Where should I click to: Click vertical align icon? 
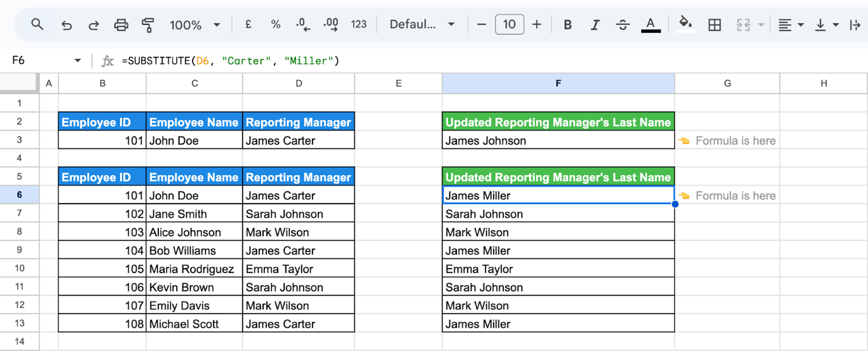[820, 25]
